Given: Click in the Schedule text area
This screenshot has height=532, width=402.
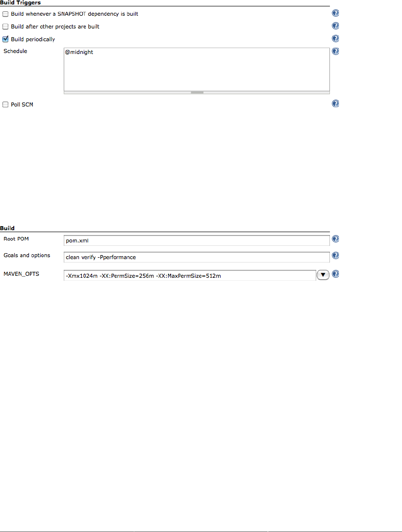Looking at the screenshot, I should pos(197,70).
